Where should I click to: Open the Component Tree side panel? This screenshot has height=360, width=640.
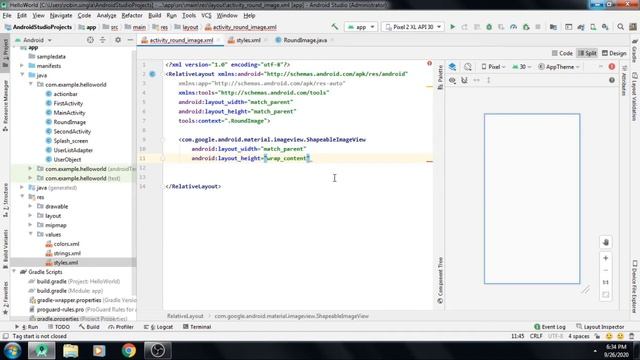(440, 281)
